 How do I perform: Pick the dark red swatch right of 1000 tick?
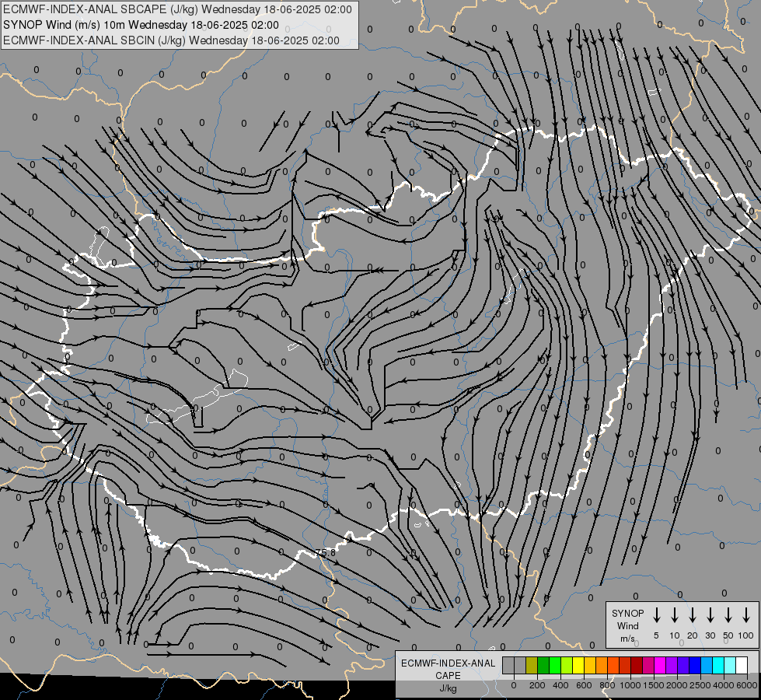[x=637, y=665]
